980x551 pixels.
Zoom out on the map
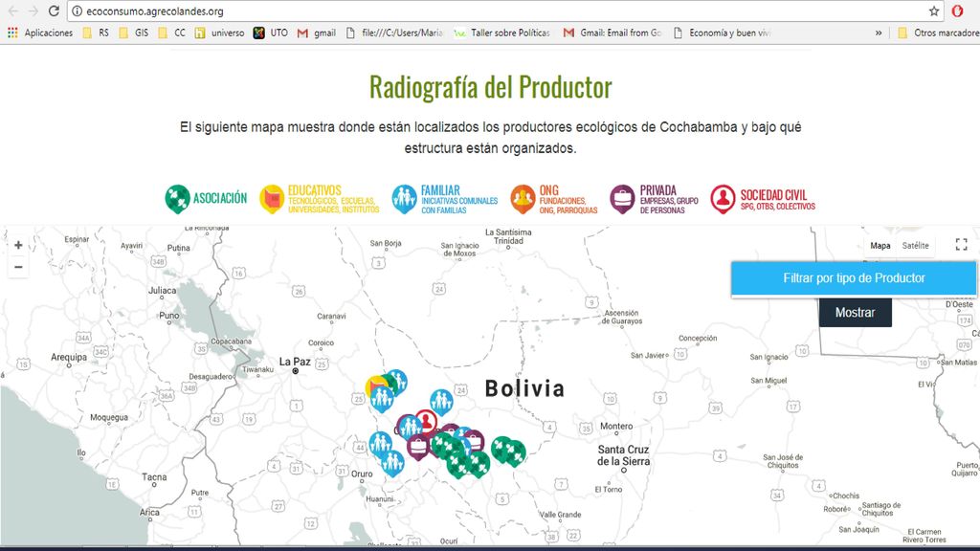point(18,268)
